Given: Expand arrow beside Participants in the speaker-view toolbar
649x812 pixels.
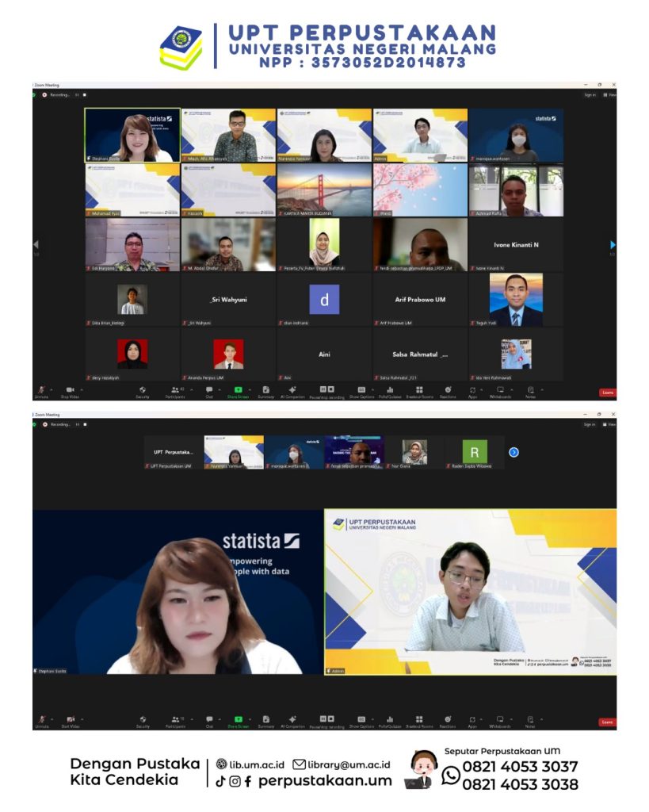Looking at the screenshot, I should click(x=192, y=718).
